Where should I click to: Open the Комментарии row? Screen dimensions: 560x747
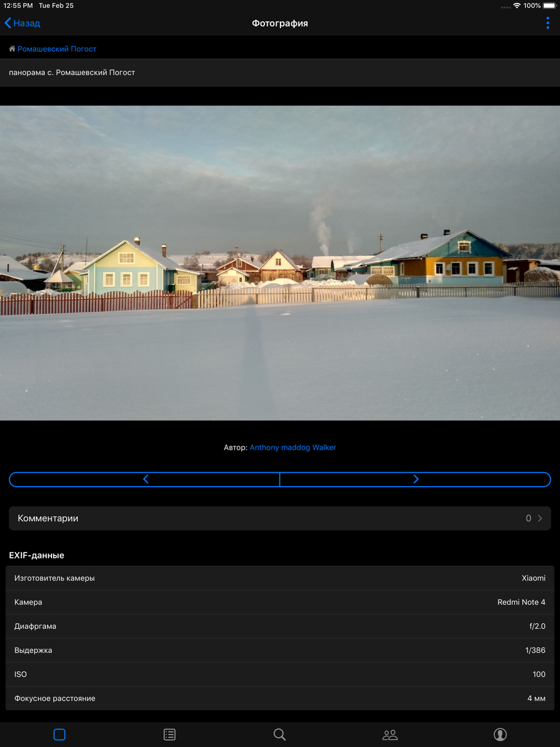[x=280, y=519]
